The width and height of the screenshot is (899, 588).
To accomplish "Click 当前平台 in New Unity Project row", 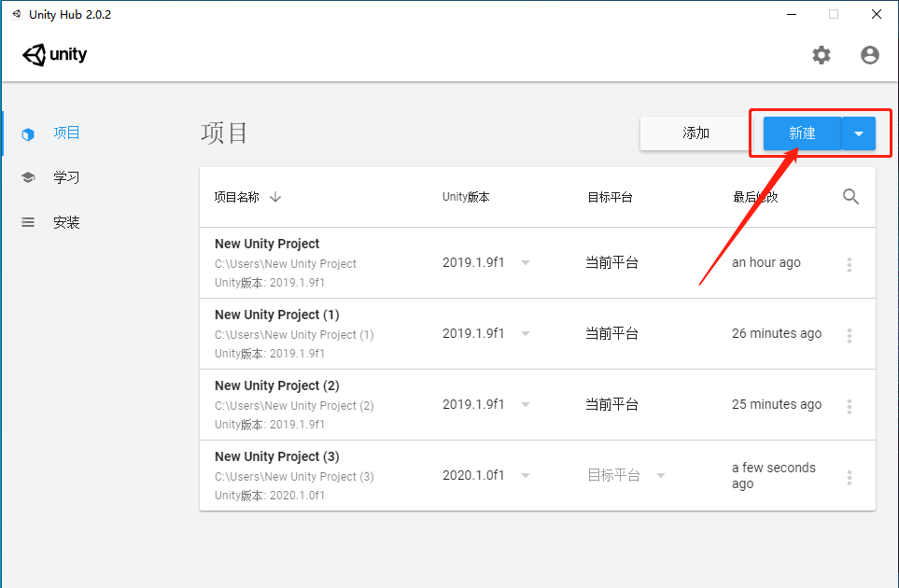I will [611, 262].
